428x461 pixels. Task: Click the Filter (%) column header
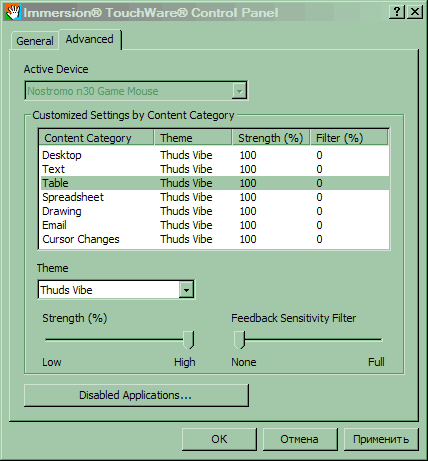(x=349, y=138)
